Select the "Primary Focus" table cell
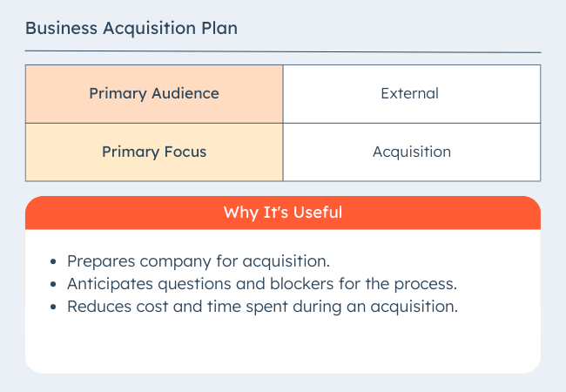The width and height of the screenshot is (566, 392). point(154,152)
